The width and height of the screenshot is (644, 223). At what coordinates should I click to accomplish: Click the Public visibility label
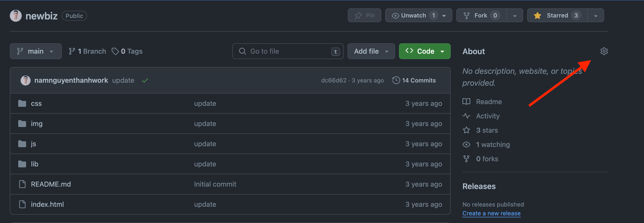pyautogui.click(x=74, y=16)
